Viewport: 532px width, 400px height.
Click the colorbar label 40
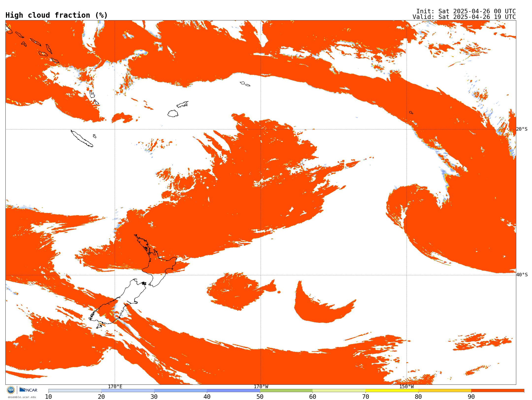207,397
